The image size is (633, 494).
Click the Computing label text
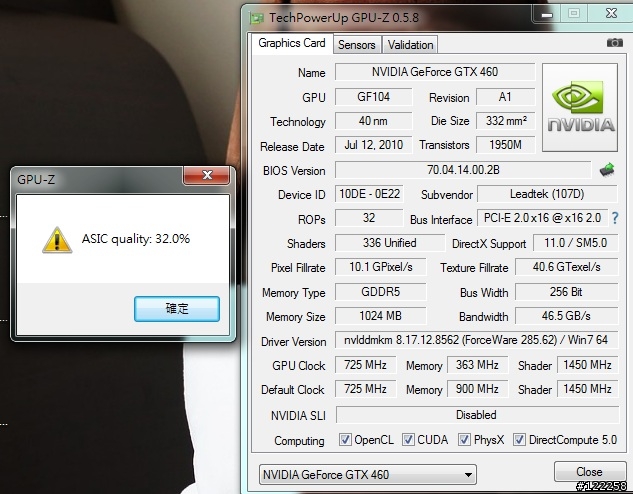pos(299,441)
